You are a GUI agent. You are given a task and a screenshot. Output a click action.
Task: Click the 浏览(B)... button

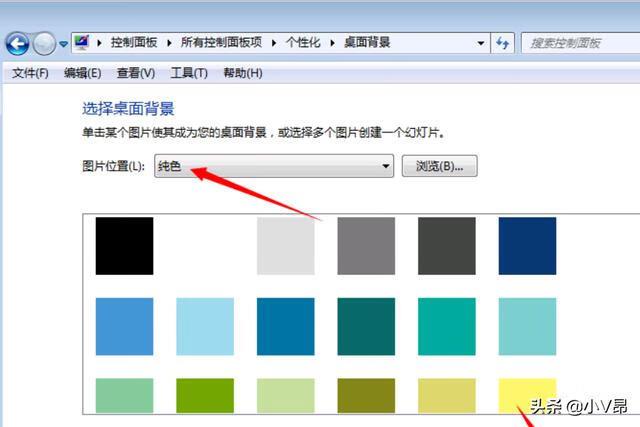(x=439, y=166)
